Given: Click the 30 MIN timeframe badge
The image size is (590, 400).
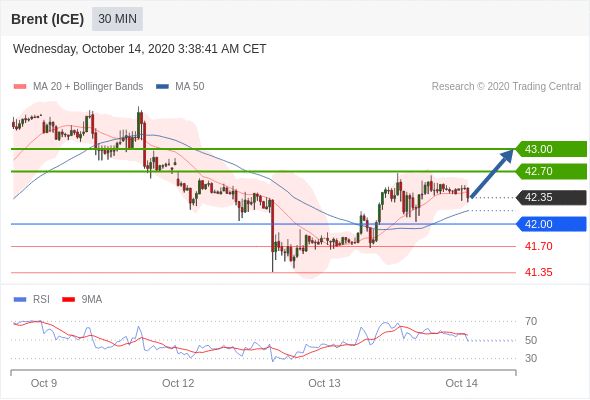Looking at the screenshot, I should 117,19.
